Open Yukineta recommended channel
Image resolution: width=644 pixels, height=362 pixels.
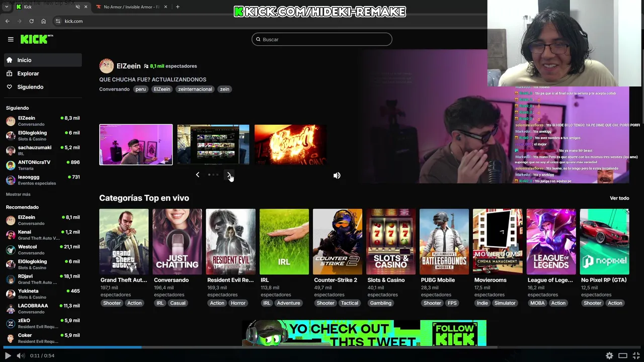tap(43, 294)
